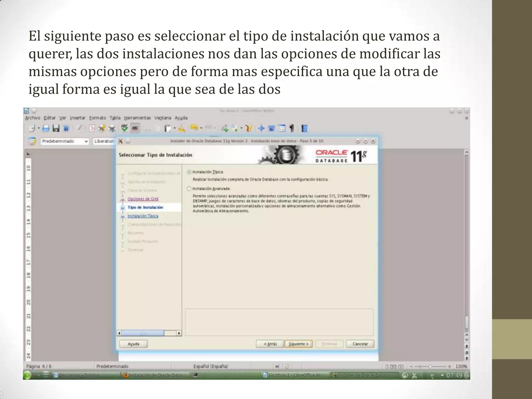
Task: Click the New document icon in LibreOffice toolbar
Action: [x=32, y=128]
